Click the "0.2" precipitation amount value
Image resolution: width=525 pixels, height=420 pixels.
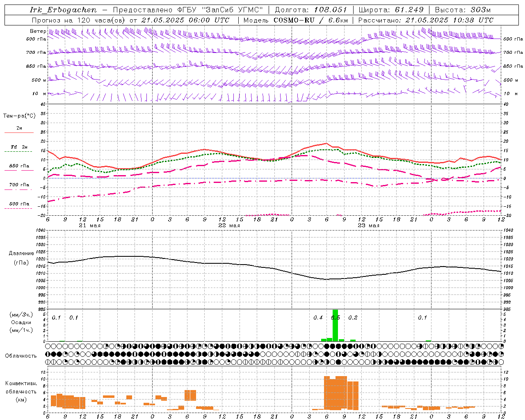click(x=353, y=318)
